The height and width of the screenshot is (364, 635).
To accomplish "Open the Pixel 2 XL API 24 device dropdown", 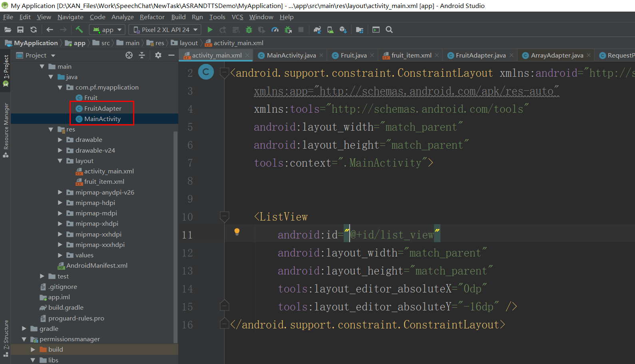I will 165,30.
